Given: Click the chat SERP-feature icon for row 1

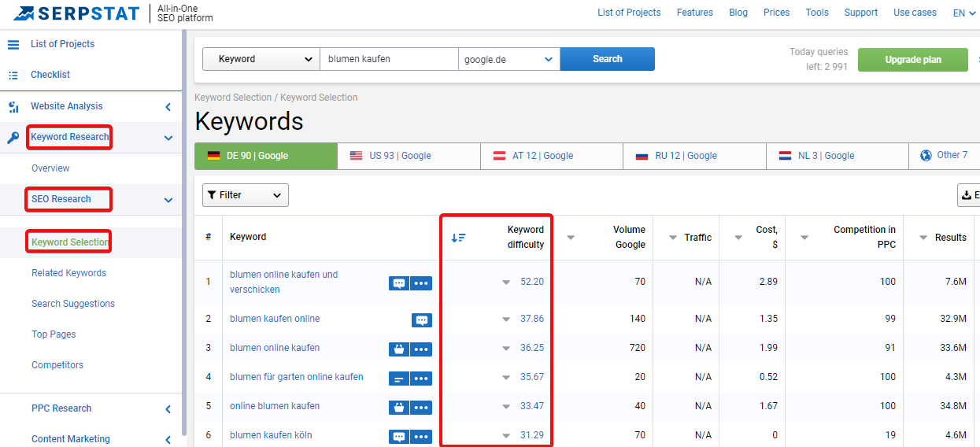Looking at the screenshot, I should [398, 283].
